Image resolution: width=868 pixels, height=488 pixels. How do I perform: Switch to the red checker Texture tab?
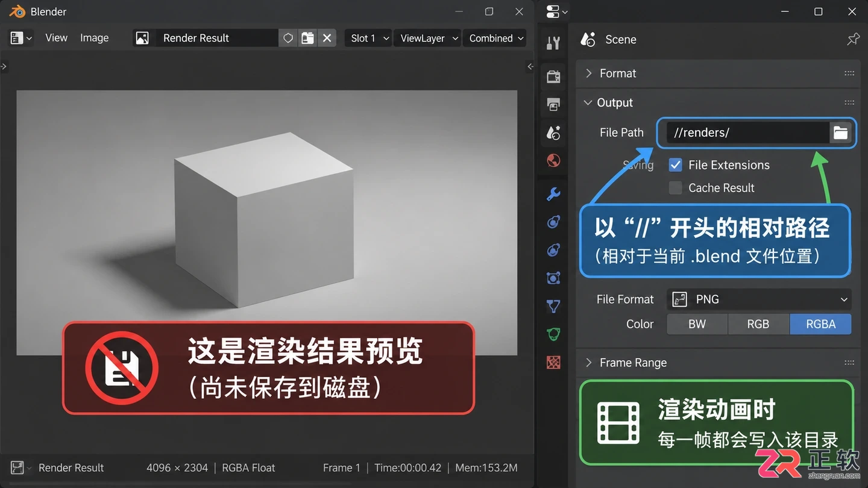tap(553, 362)
